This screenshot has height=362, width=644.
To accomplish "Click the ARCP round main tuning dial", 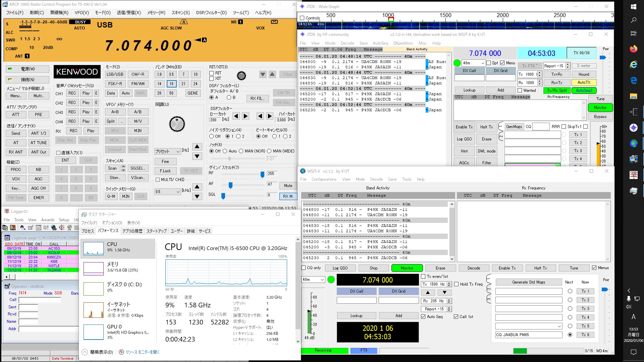I will pos(177,124).
